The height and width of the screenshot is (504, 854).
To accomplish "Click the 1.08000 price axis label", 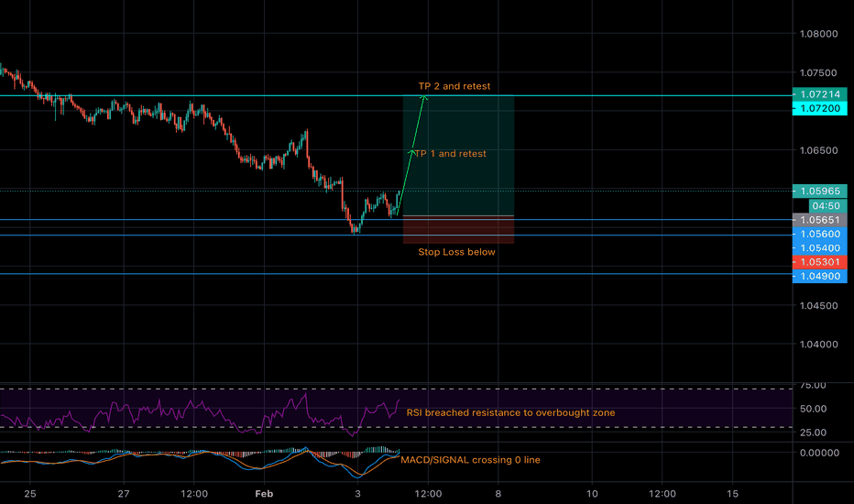I will 818,34.
